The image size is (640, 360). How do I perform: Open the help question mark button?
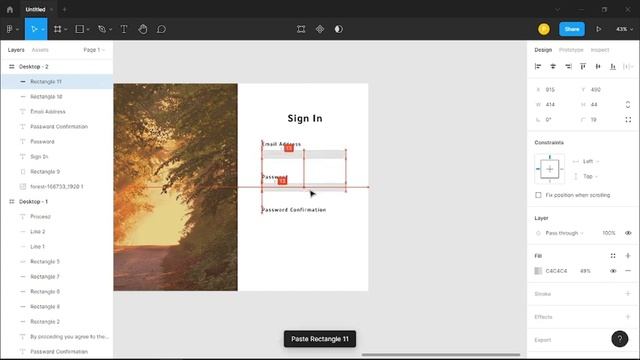(619, 339)
